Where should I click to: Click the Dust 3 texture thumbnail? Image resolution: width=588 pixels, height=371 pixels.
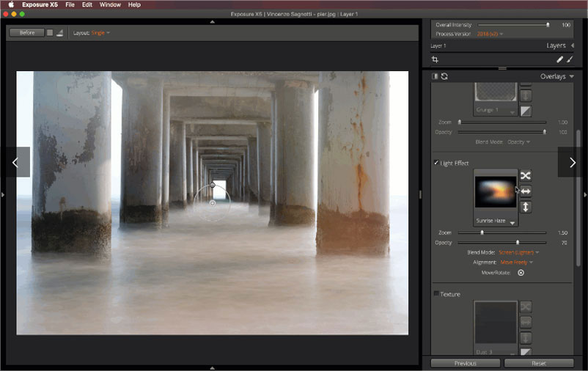(496, 322)
